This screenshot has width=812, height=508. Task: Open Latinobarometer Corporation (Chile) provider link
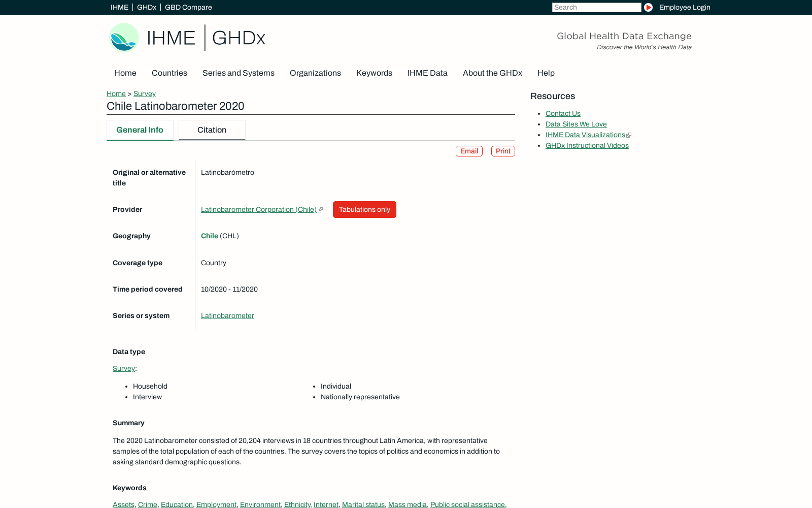259,210
